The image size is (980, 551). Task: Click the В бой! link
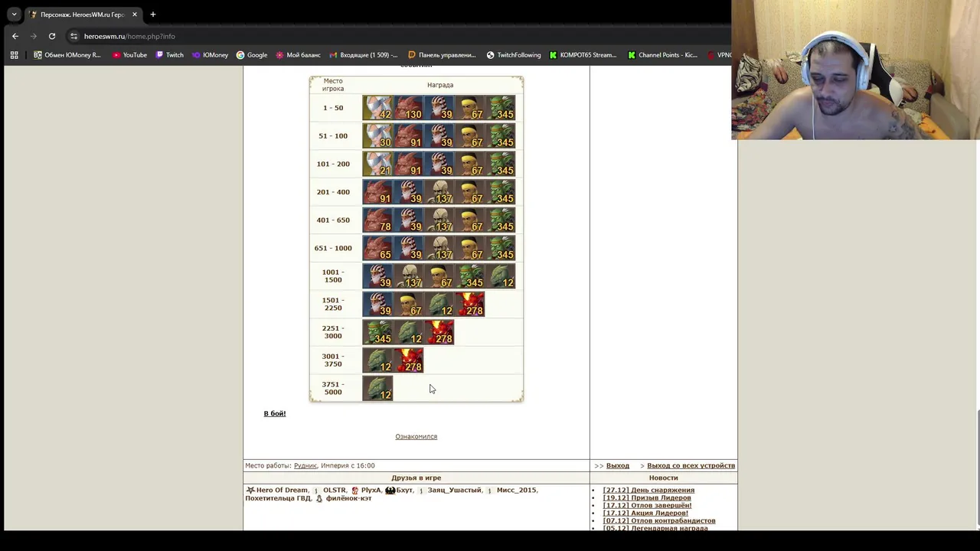point(275,413)
